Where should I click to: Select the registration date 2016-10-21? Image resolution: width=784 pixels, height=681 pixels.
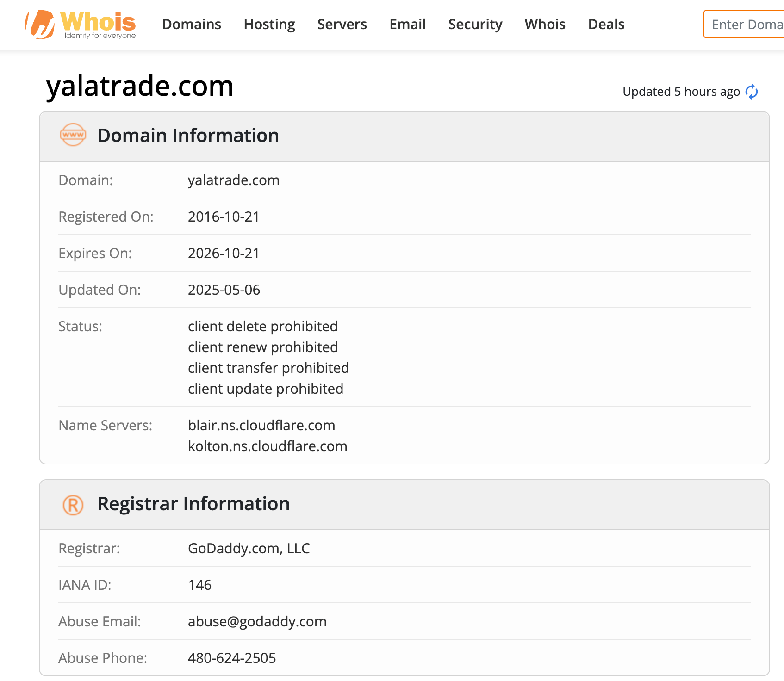224,217
